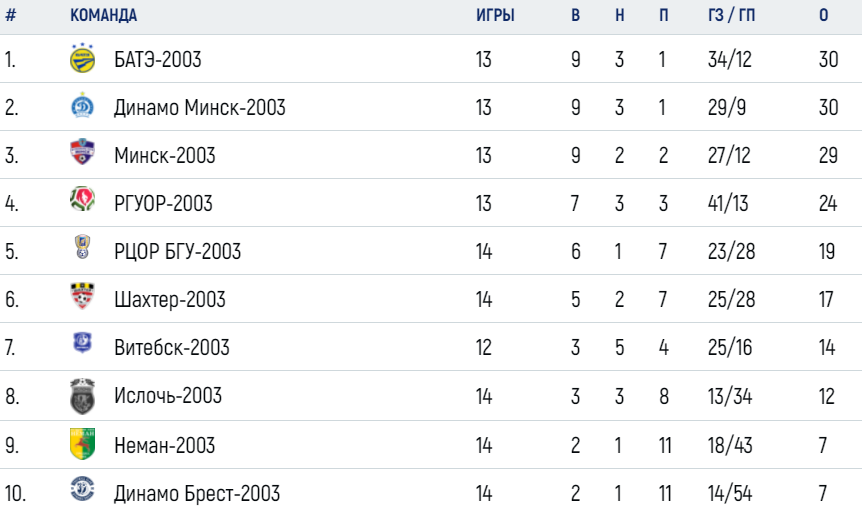
Task: Open the Витебск-2003 blue crest
Action: point(82,343)
